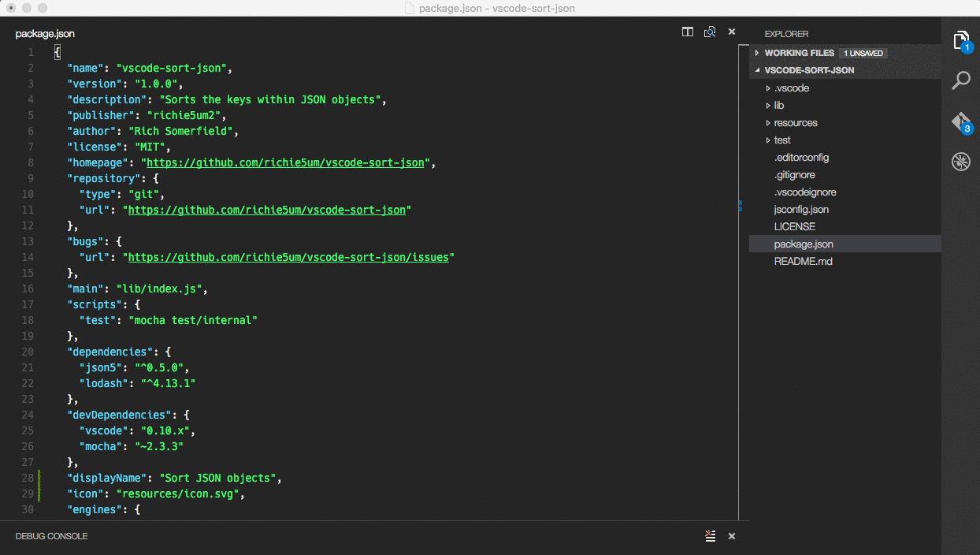Open the Search view in the activity bar
The width and height of the screenshot is (980, 555).
point(960,80)
